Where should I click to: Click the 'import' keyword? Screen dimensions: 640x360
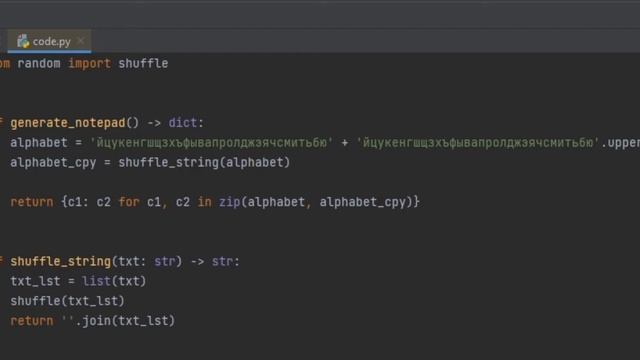[x=89, y=64]
